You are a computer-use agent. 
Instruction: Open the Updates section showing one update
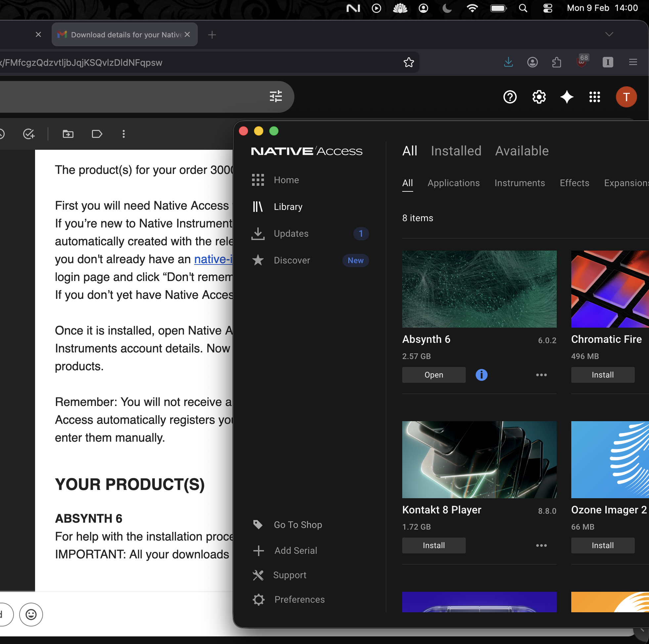[291, 234]
